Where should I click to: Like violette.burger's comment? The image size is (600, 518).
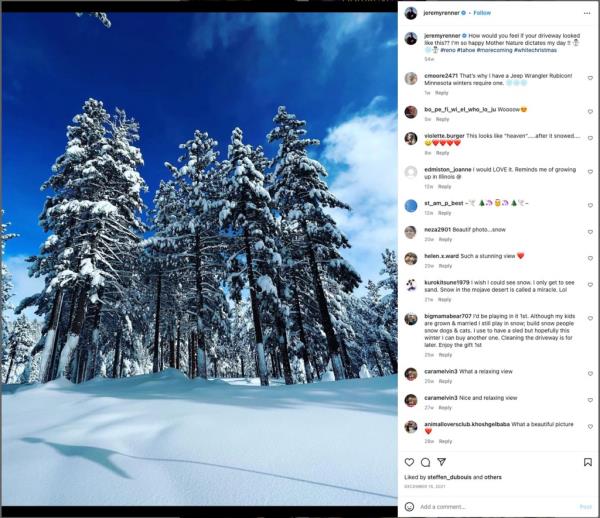pyautogui.click(x=590, y=138)
